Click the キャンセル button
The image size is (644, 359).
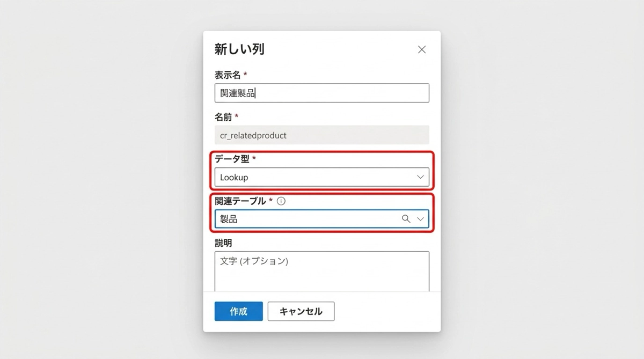click(301, 311)
